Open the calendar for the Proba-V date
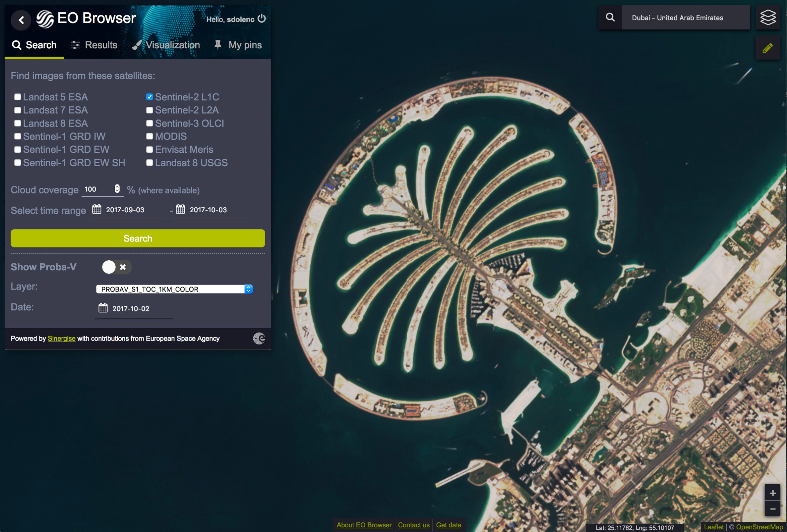Viewport: 787px width, 532px height. click(x=103, y=308)
